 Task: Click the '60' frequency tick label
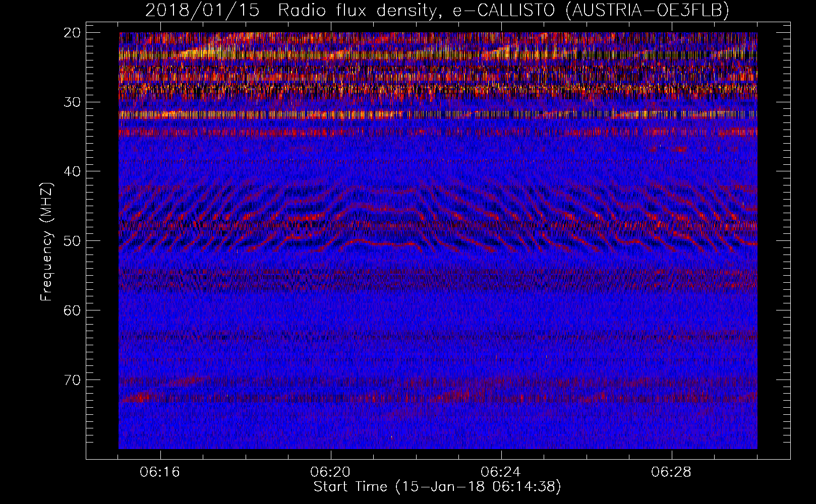coord(73,310)
